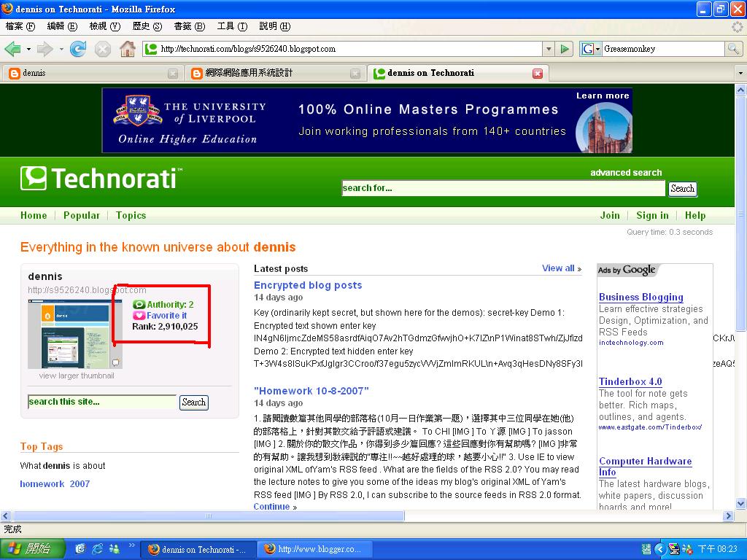The image size is (747, 560).
Task: Open the 檢視 (View) menu
Action: coord(105,26)
